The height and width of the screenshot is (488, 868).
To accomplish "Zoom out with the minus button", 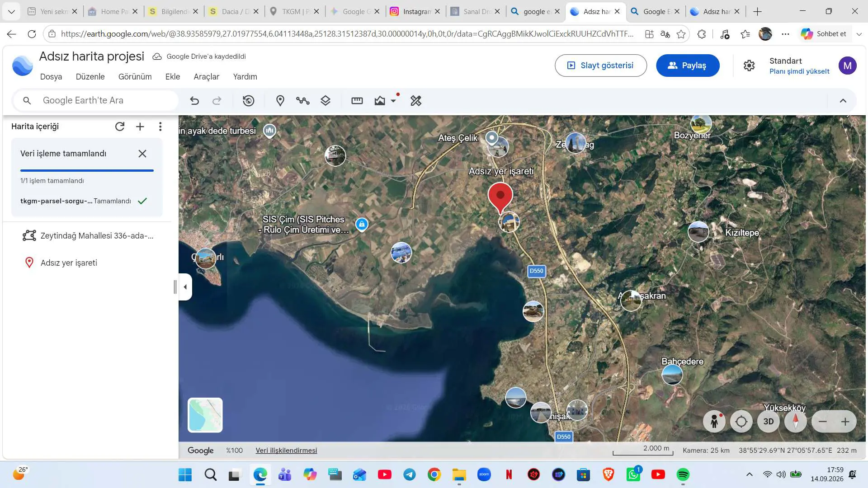I will coord(823,422).
